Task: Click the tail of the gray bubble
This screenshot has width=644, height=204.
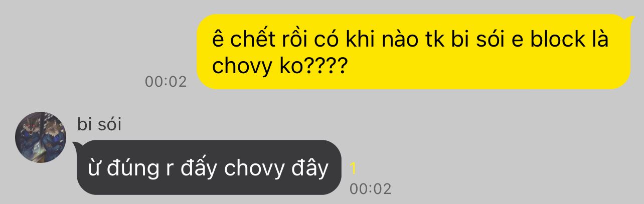Action: coord(78,146)
